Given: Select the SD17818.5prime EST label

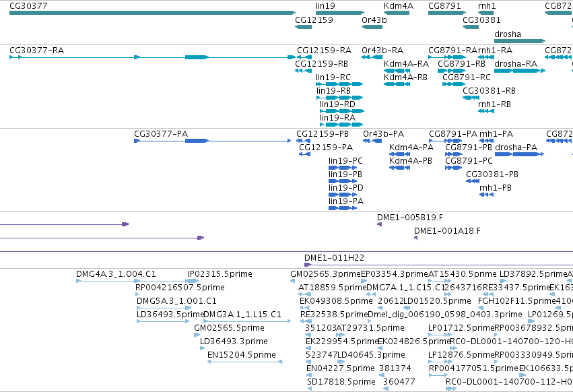Looking at the screenshot, I should click(x=341, y=382).
